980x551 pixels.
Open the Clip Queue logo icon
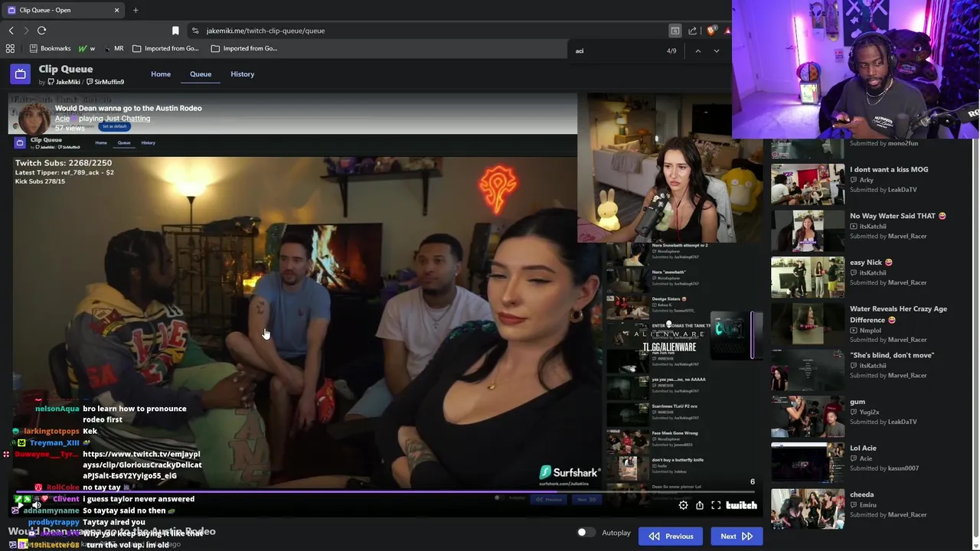21,74
